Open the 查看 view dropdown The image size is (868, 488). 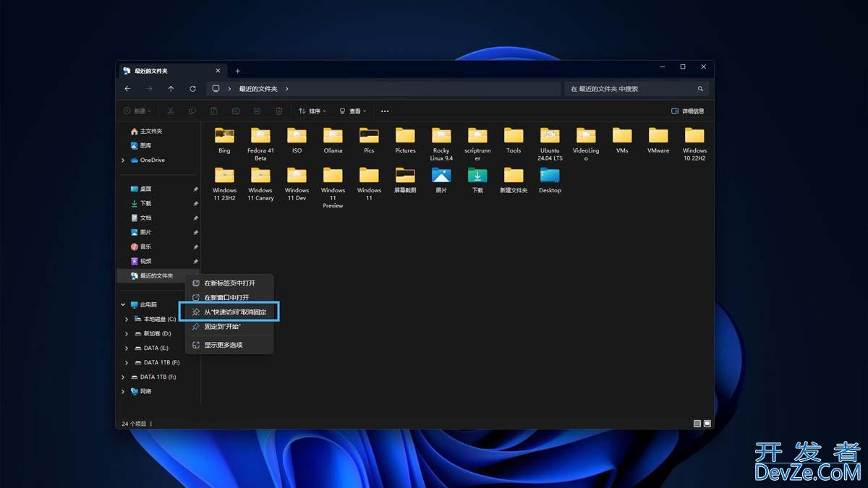[x=353, y=111]
